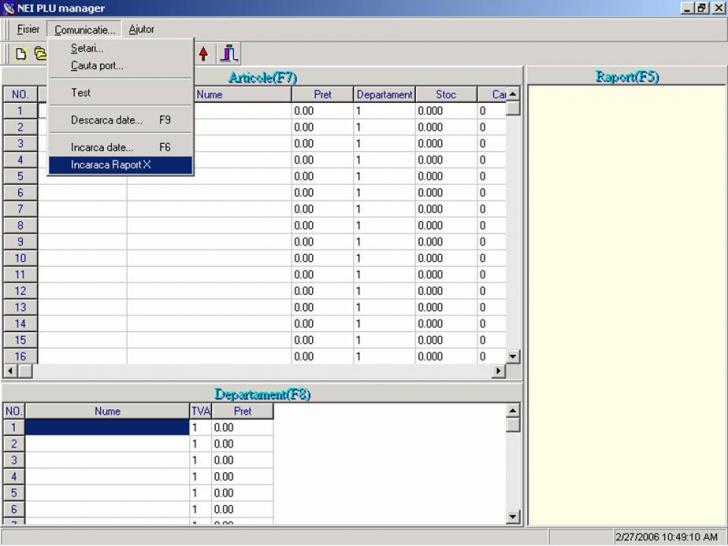Screen dimensions: 728x546
Task: Click the Raport(F5) panel header
Action: [627, 77]
